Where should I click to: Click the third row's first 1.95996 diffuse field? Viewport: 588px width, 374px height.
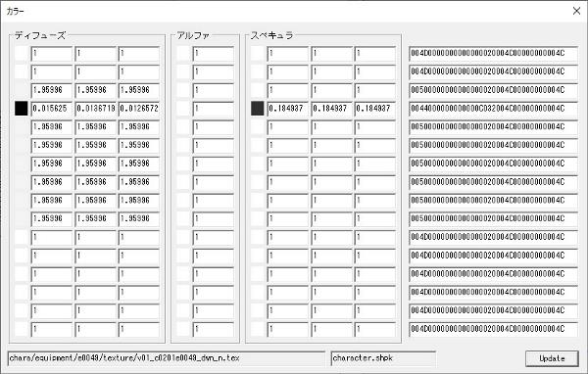[52, 90]
